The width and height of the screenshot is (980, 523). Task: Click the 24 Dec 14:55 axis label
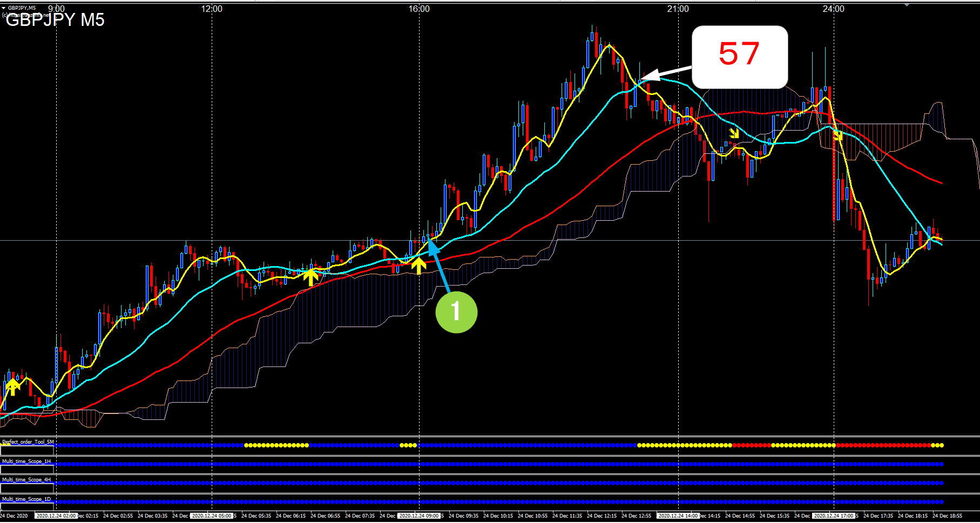point(740,516)
